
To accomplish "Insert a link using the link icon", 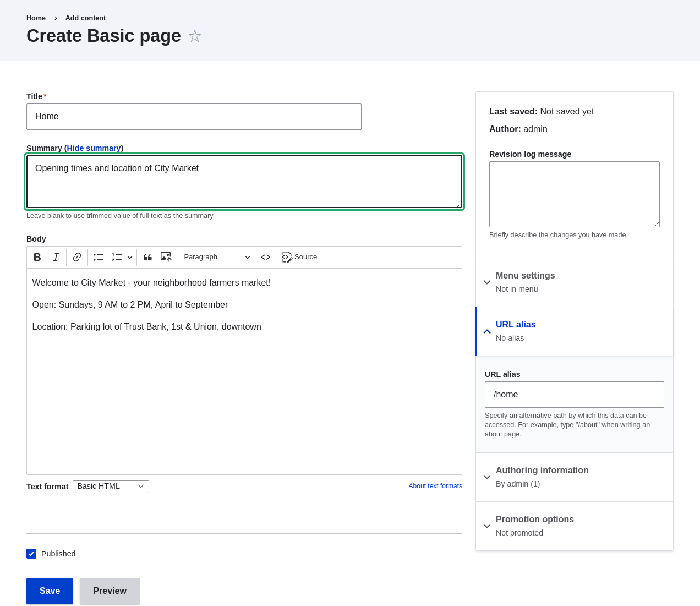I will tap(76, 256).
